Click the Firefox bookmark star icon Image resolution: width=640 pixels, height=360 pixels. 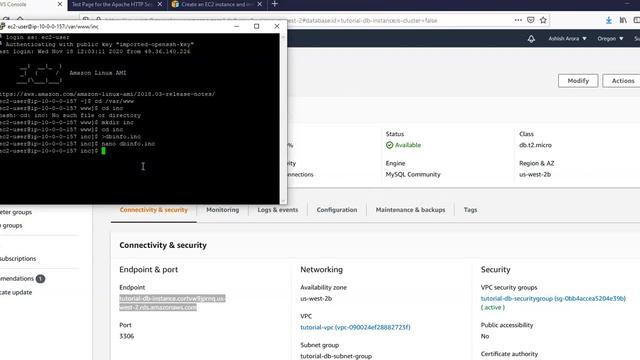coord(543,20)
